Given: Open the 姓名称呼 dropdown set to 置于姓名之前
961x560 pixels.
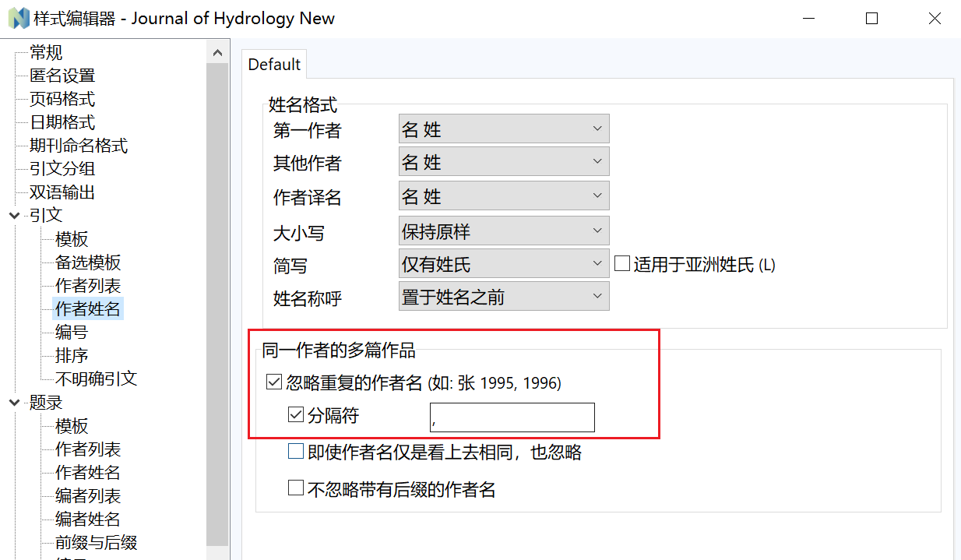Looking at the screenshot, I should click(504, 296).
